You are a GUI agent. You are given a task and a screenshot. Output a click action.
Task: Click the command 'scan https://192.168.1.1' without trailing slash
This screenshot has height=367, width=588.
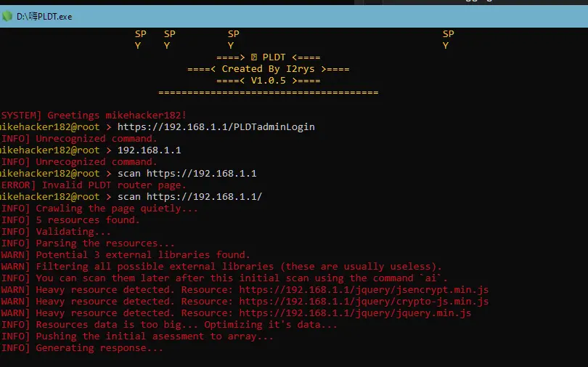[187, 174]
